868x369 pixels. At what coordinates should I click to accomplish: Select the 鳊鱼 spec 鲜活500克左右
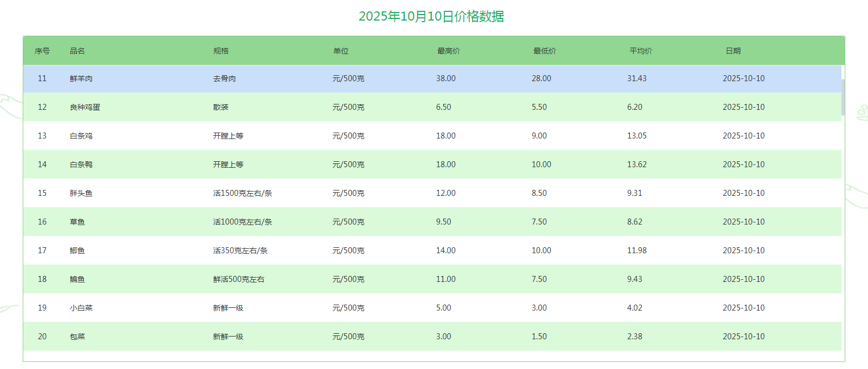239,279
